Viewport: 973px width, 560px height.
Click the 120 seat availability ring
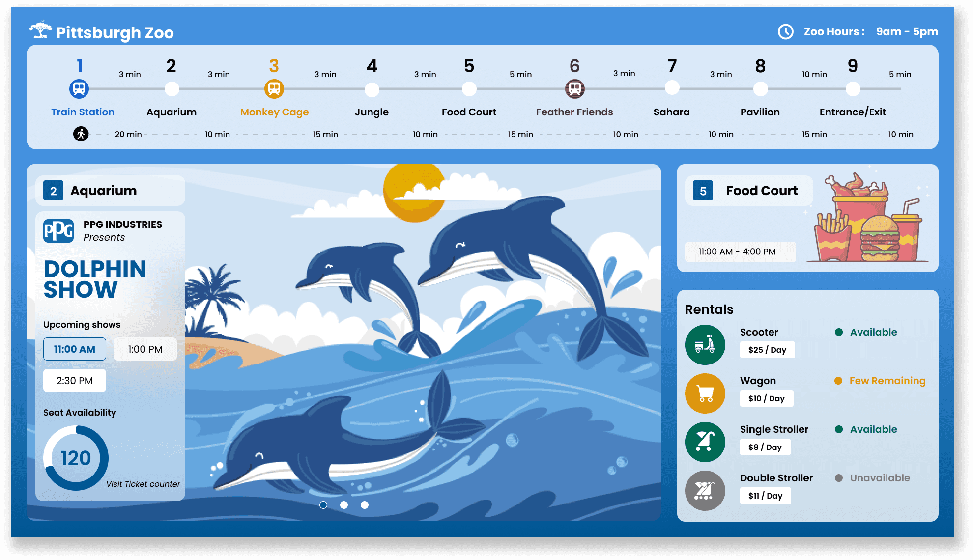(76, 458)
